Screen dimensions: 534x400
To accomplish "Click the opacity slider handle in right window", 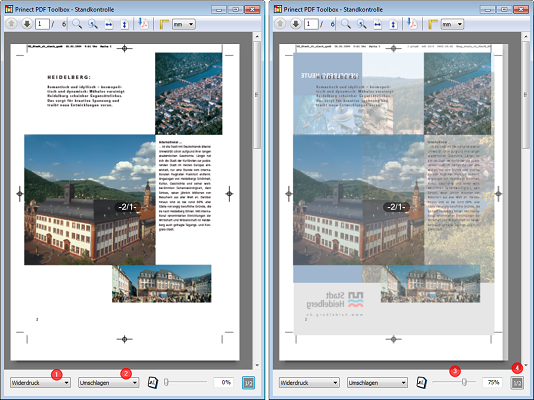I will [x=464, y=382].
